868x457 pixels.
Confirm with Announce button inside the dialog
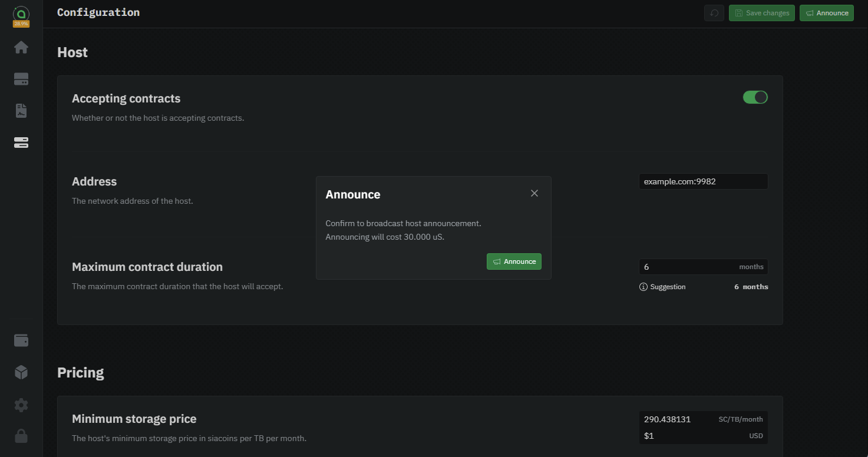coord(514,261)
